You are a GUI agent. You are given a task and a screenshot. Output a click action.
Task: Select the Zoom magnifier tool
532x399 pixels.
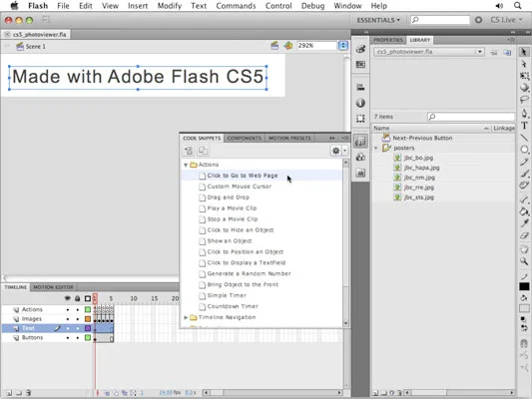524,261
